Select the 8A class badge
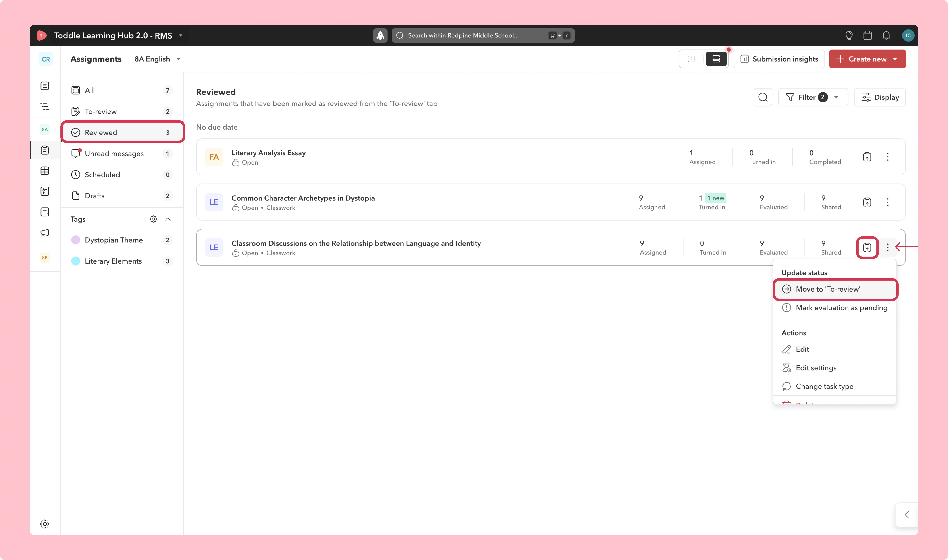The width and height of the screenshot is (948, 560). 45,129
